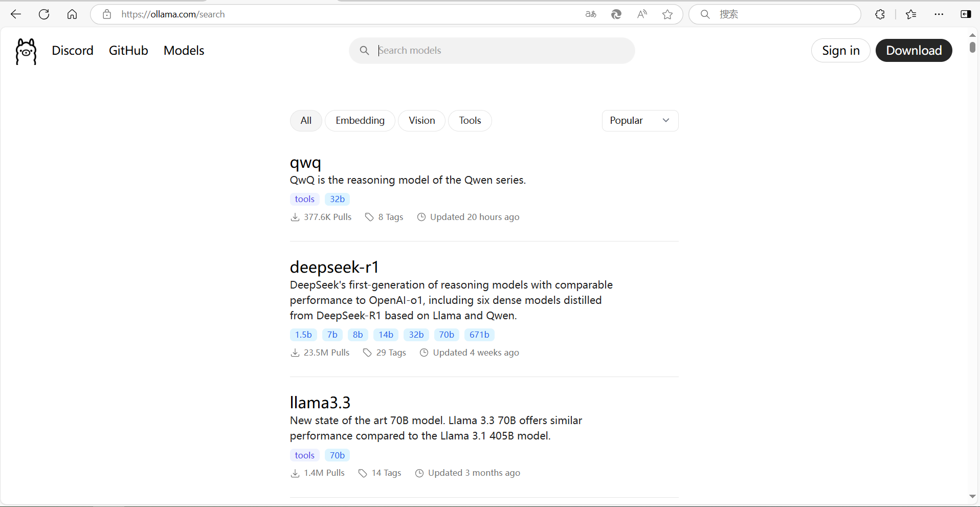980x507 pixels.
Task: View site information lock icon
Action: (107, 14)
